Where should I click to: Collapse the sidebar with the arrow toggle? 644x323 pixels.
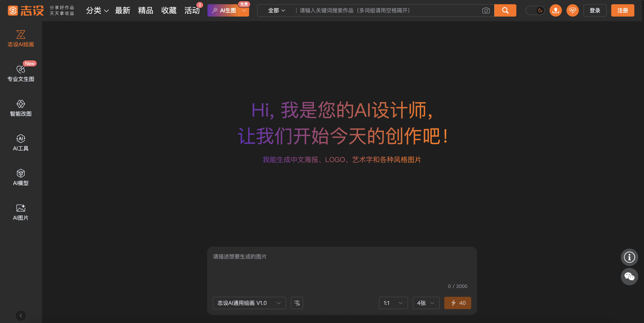click(21, 315)
